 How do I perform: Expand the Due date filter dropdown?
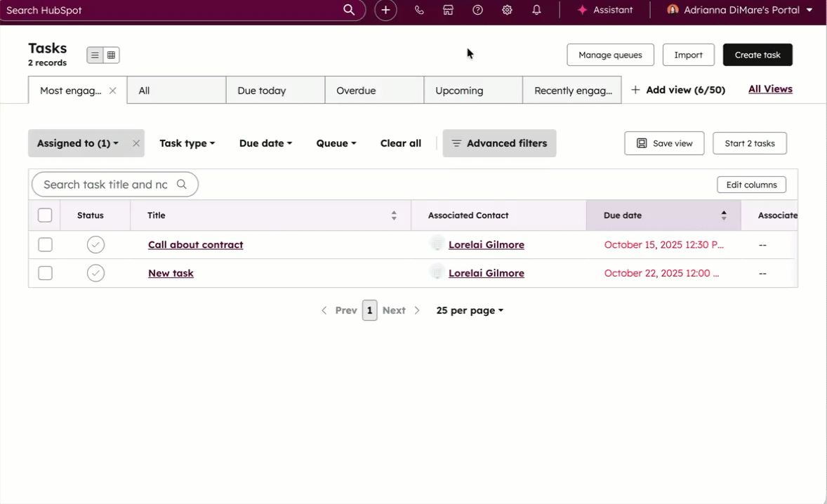click(x=265, y=143)
